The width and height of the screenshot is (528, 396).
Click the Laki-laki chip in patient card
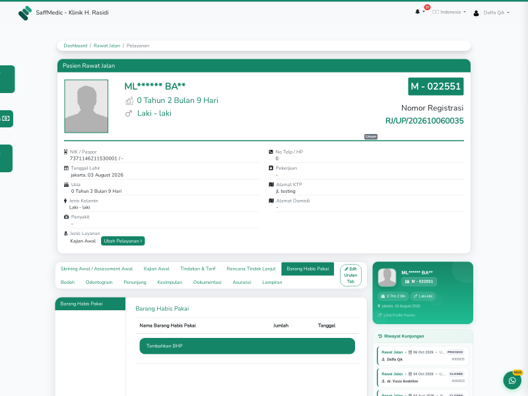[423, 296]
